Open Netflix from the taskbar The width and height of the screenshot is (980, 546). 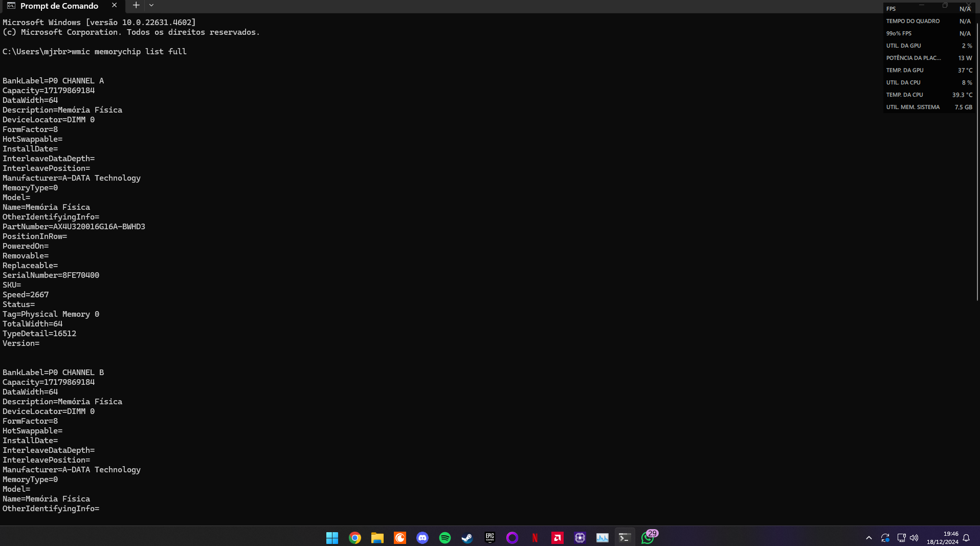click(x=534, y=538)
